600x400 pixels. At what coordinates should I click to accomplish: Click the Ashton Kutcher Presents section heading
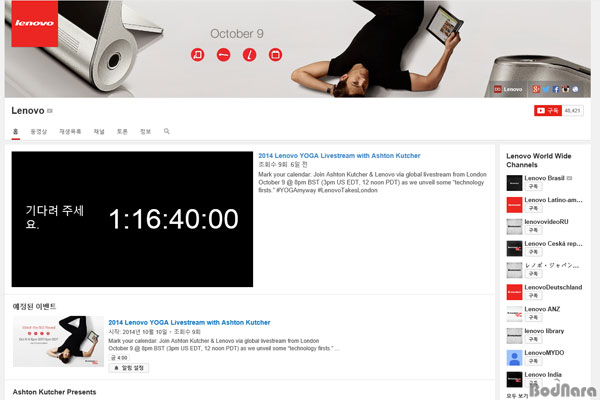[x=54, y=392]
